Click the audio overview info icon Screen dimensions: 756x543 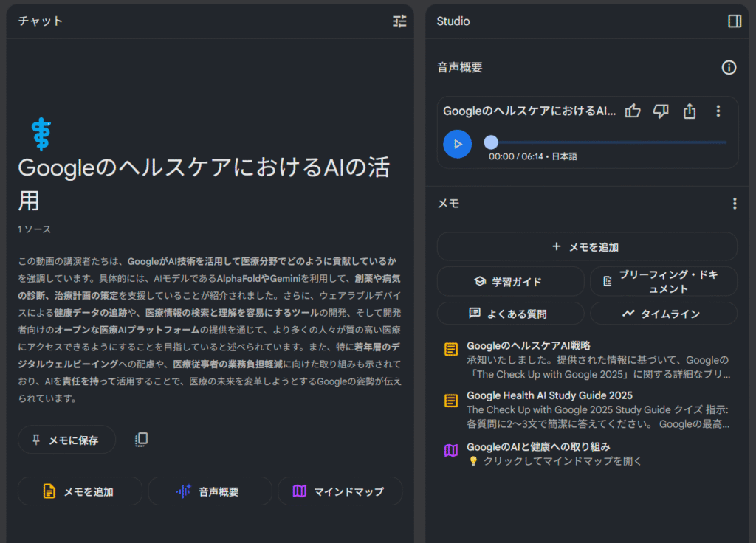point(729,68)
